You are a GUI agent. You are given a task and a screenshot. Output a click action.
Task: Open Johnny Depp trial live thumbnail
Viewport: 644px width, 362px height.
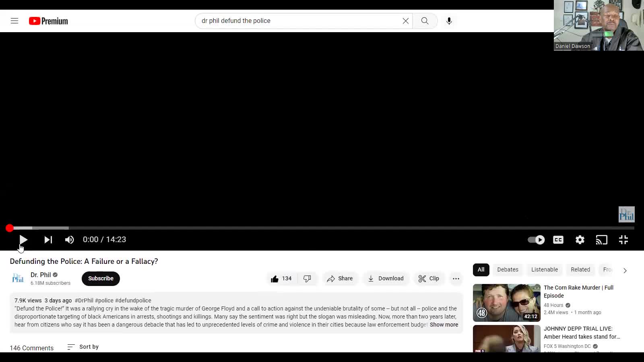(507, 339)
